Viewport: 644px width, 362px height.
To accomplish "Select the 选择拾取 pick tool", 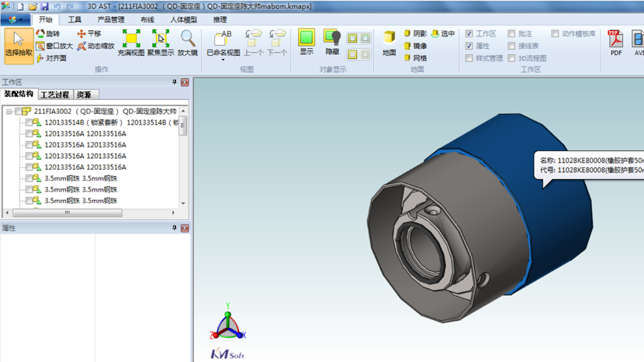I will point(19,45).
